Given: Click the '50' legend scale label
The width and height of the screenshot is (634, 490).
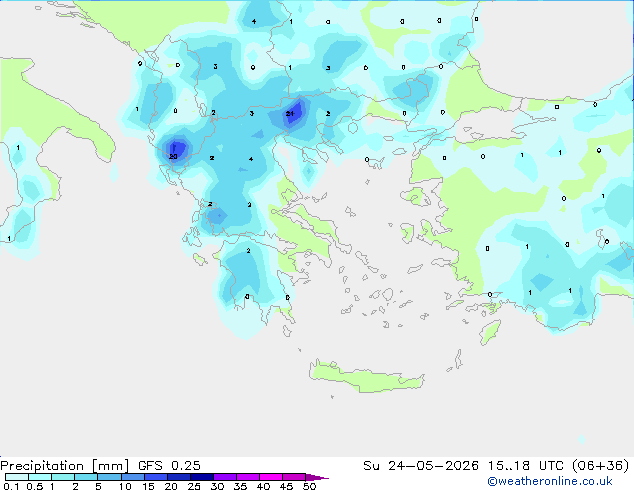Looking at the screenshot, I should [310, 486].
